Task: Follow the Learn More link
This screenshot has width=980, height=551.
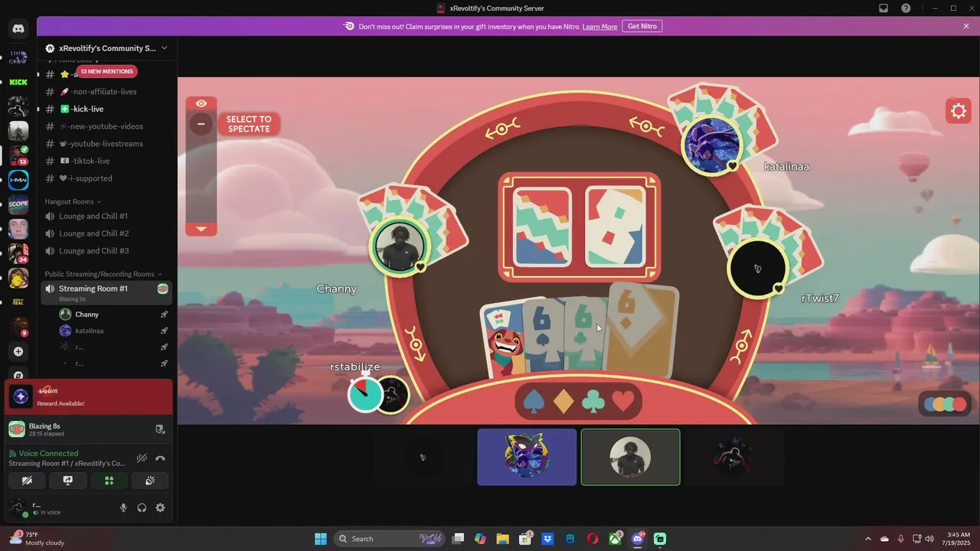Action: tap(599, 26)
